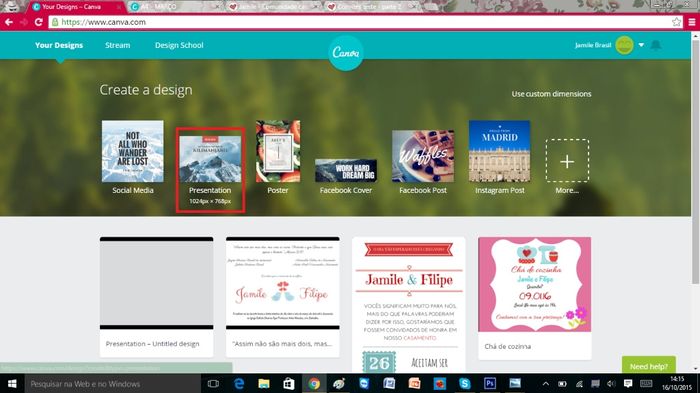Click the More plus icon
This screenshot has width=700, height=393.
click(x=567, y=161)
